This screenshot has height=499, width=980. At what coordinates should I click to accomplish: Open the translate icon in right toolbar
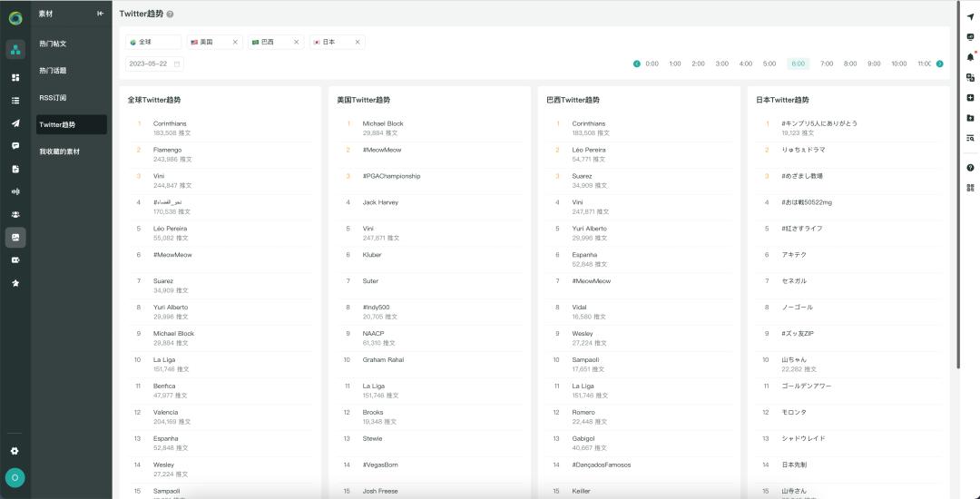pyautogui.click(x=970, y=77)
